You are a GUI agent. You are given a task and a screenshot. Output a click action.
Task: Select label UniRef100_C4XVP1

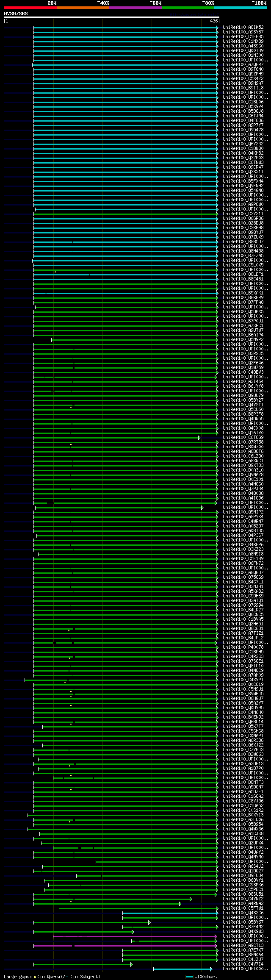pos(243,680)
